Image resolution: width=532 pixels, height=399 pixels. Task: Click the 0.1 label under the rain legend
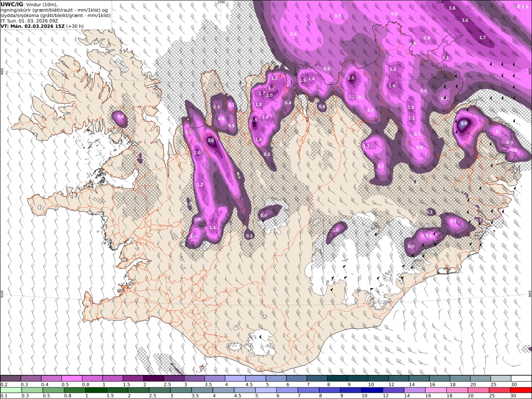tap(3, 396)
